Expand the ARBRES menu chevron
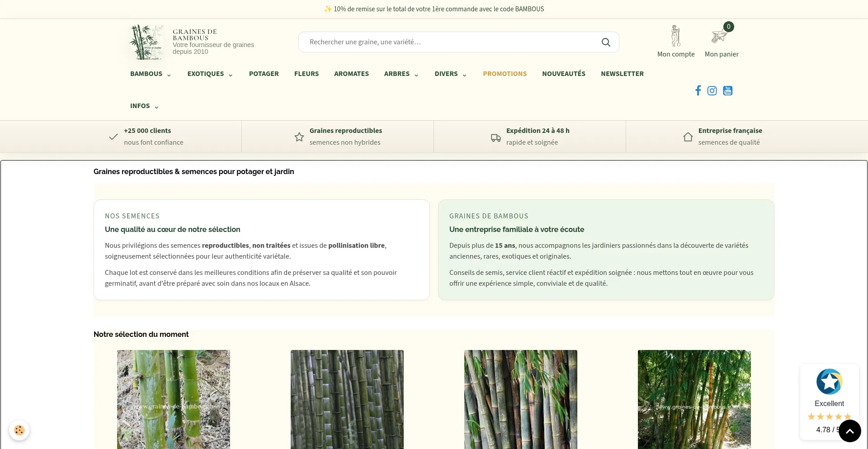 pyautogui.click(x=416, y=75)
